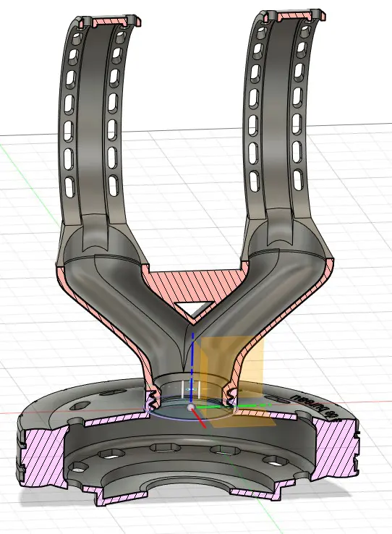Select the hatched pink center block section face

[195, 284]
